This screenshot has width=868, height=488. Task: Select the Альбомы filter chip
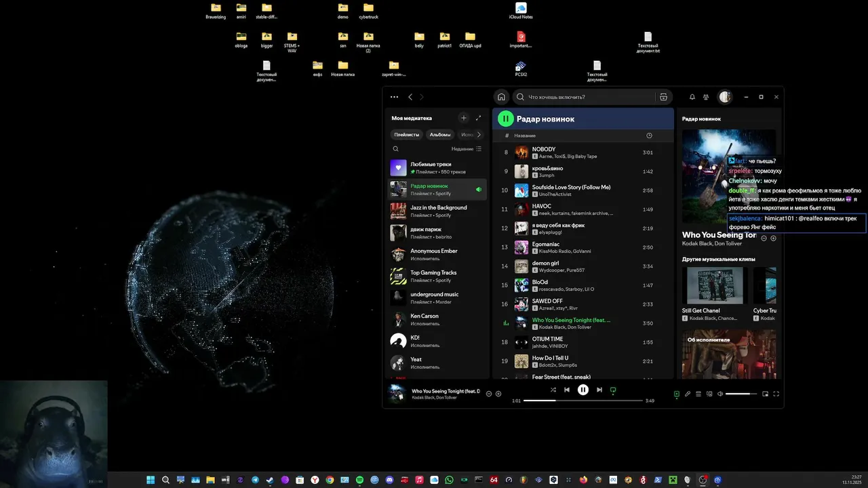440,134
